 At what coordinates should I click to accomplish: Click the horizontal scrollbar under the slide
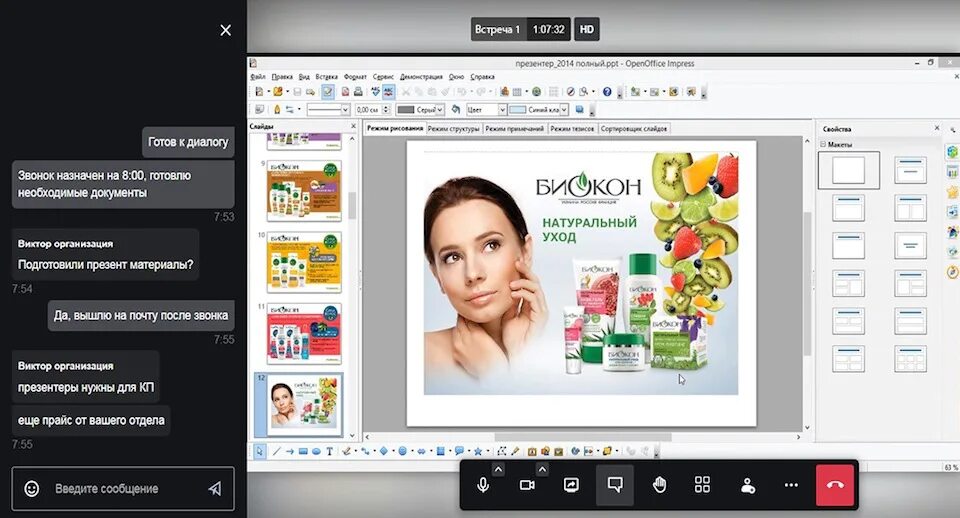click(583, 437)
